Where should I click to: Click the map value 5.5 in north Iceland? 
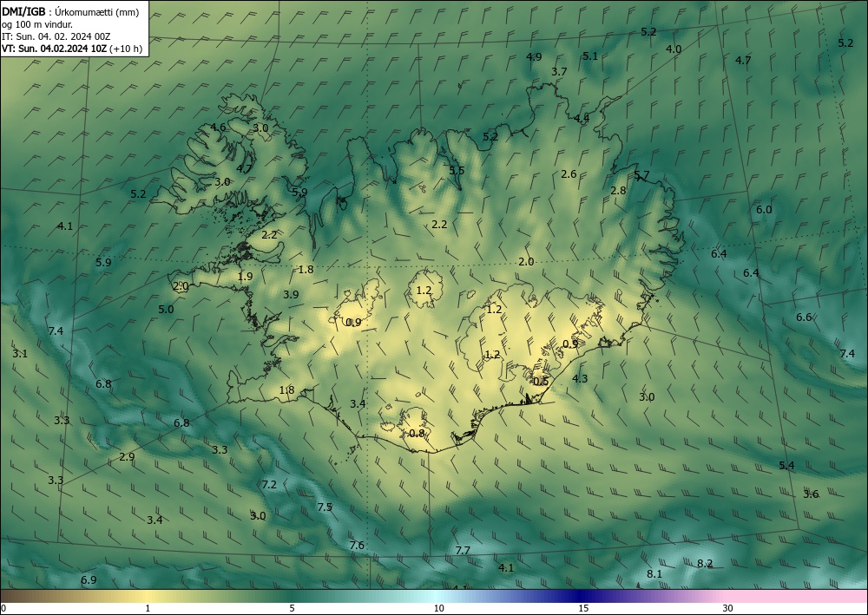point(457,170)
